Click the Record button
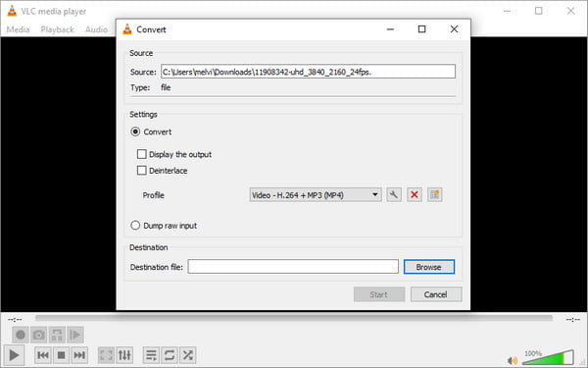 tap(21, 335)
